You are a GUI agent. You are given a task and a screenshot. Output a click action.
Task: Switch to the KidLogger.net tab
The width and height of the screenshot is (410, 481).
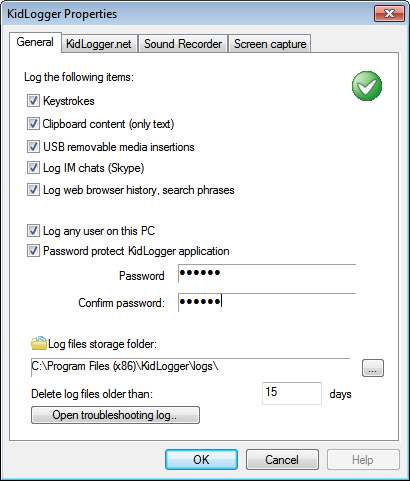pyautogui.click(x=99, y=44)
